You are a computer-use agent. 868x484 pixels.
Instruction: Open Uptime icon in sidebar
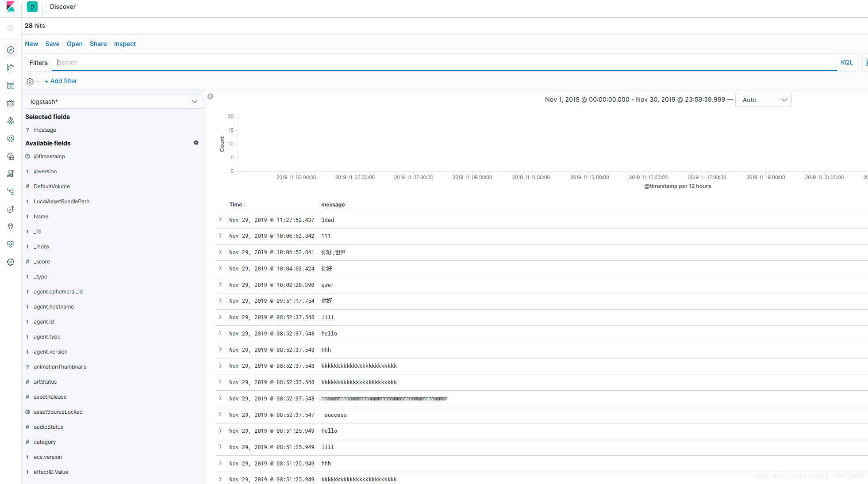(x=11, y=209)
